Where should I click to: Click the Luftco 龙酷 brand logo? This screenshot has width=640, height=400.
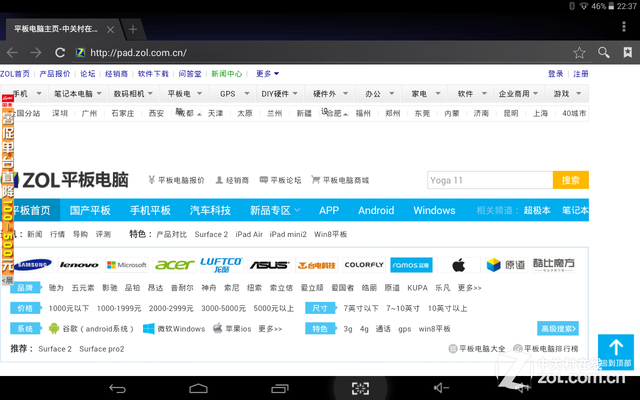coord(222,265)
